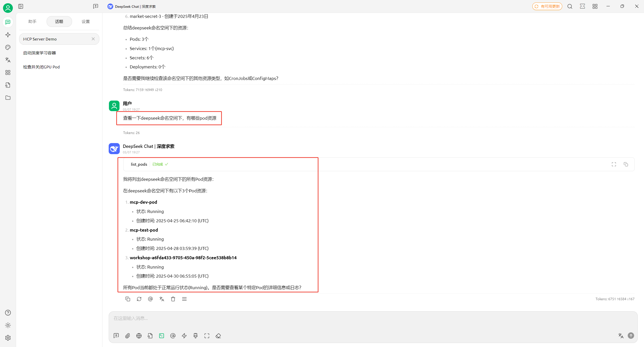The width and height of the screenshot is (644, 347).
Task: Switch to the 设置 tab
Action: tap(86, 21)
